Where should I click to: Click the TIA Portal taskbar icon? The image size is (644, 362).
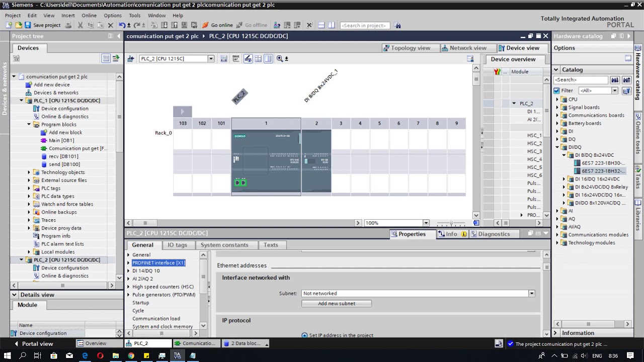[177, 355]
